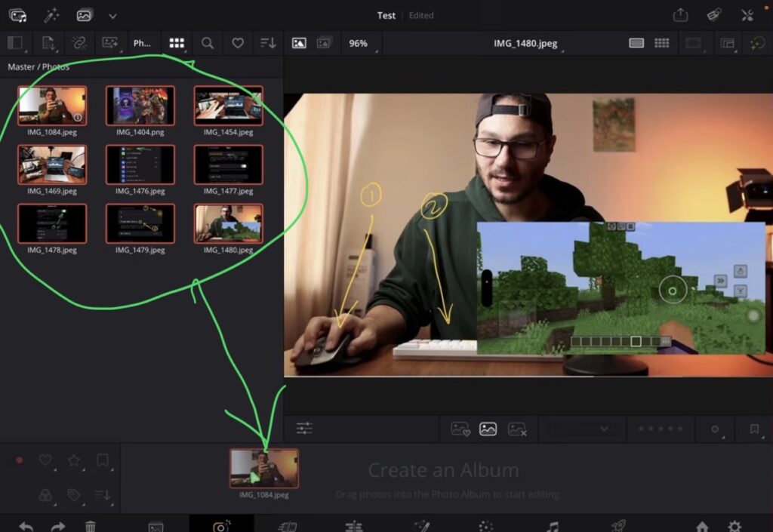
Task: Switch viewer to grid layout
Action: click(x=661, y=43)
